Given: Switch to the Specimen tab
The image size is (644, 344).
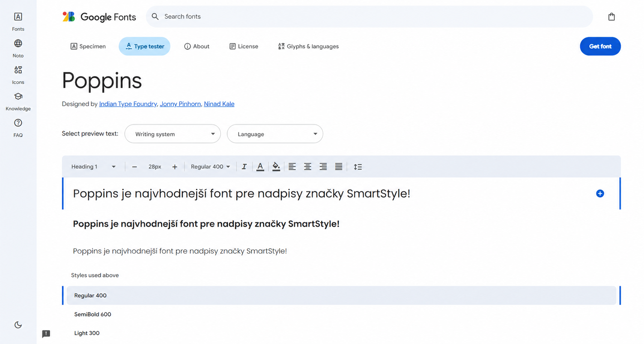Looking at the screenshot, I should click(88, 46).
